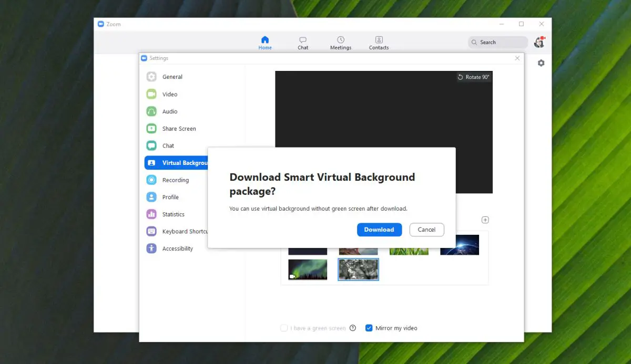Click the Keyboard Shortcuts label in sidebar
The height and width of the screenshot is (364, 631).
(x=185, y=232)
